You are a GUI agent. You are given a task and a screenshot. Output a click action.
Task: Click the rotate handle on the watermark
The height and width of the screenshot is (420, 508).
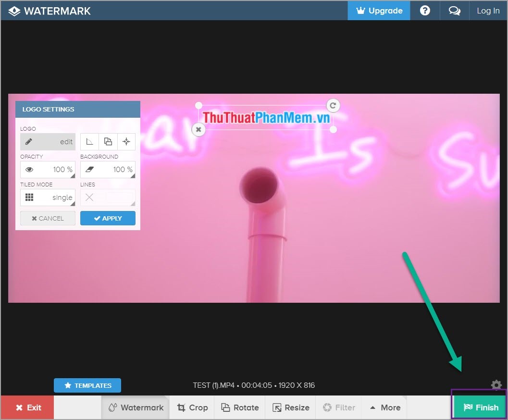coord(333,105)
